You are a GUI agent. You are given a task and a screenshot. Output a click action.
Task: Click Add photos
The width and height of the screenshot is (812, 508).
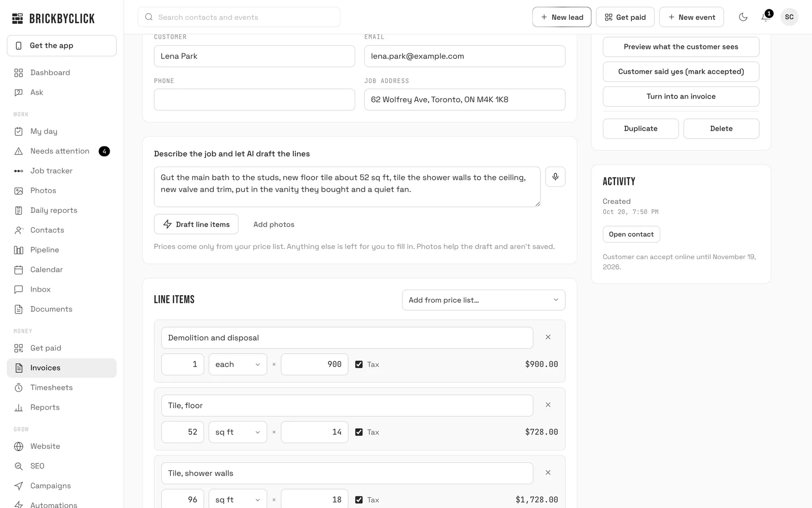tap(274, 224)
